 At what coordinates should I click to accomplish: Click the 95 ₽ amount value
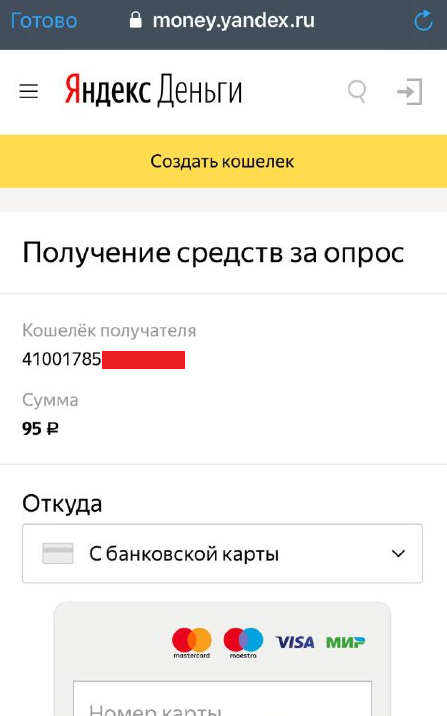click(40, 429)
